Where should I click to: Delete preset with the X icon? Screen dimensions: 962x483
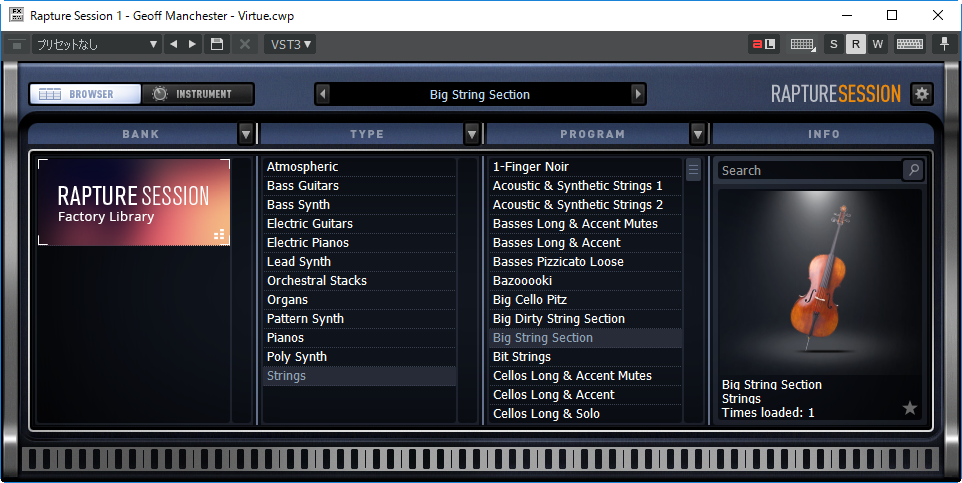coord(244,44)
